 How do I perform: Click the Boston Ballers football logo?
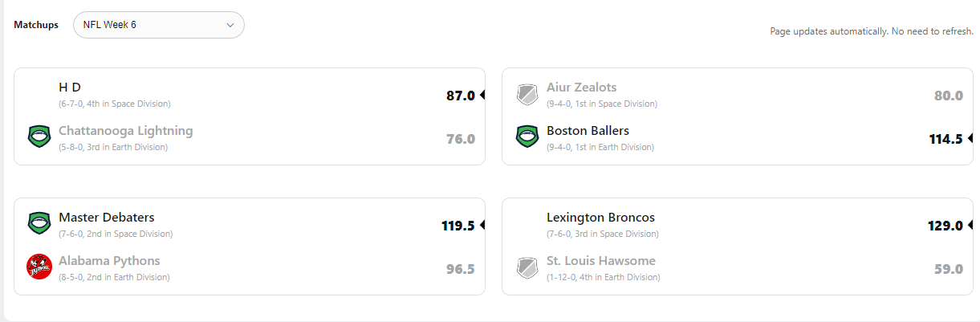click(x=527, y=137)
